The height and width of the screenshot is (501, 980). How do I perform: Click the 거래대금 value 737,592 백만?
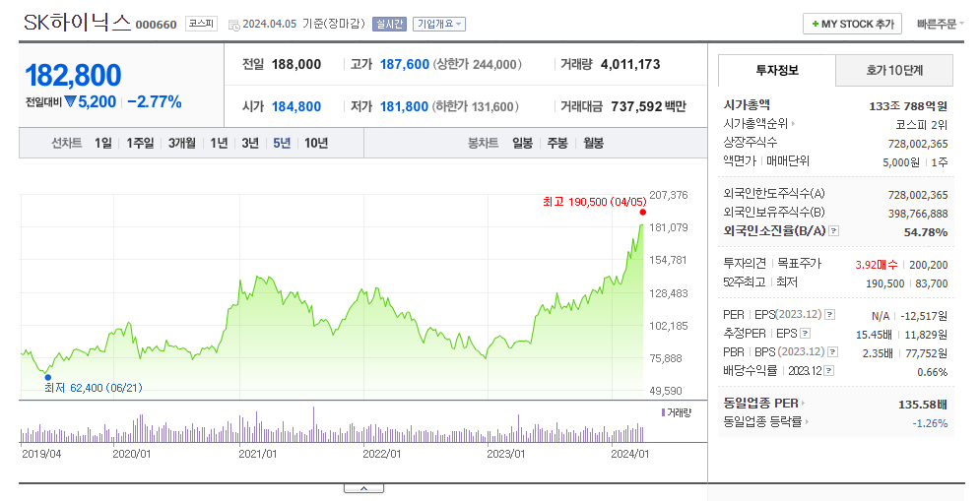tap(649, 107)
